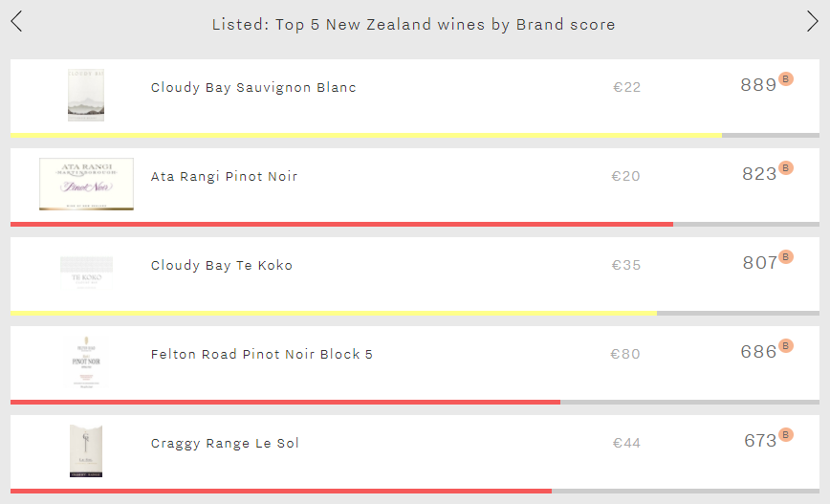The width and height of the screenshot is (830, 504).
Task: Open the Ata Rangi Pinot Noir wine link
Action: (x=225, y=176)
